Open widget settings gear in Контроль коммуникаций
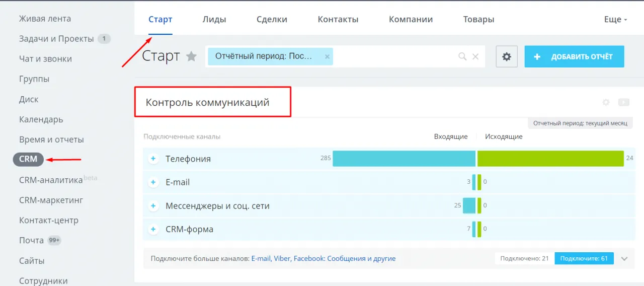This screenshot has width=644, height=286. click(606, 102)
